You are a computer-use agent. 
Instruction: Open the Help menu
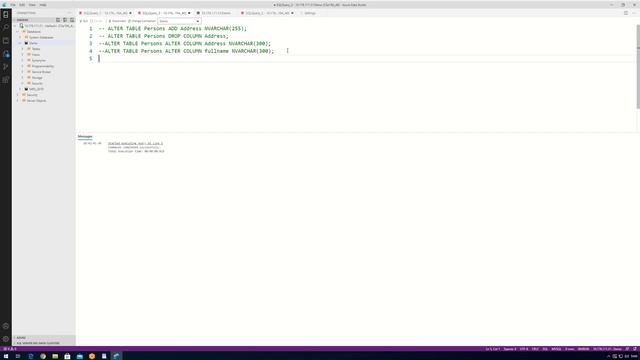[x=43, y=5]
